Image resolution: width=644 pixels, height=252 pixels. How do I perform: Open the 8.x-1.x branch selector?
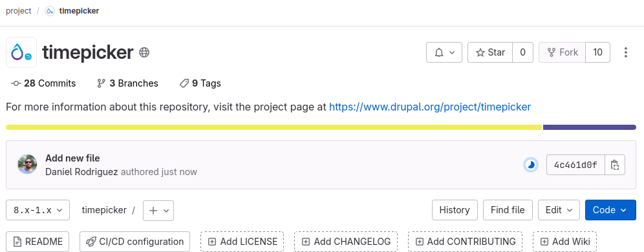tap(38, 210)
